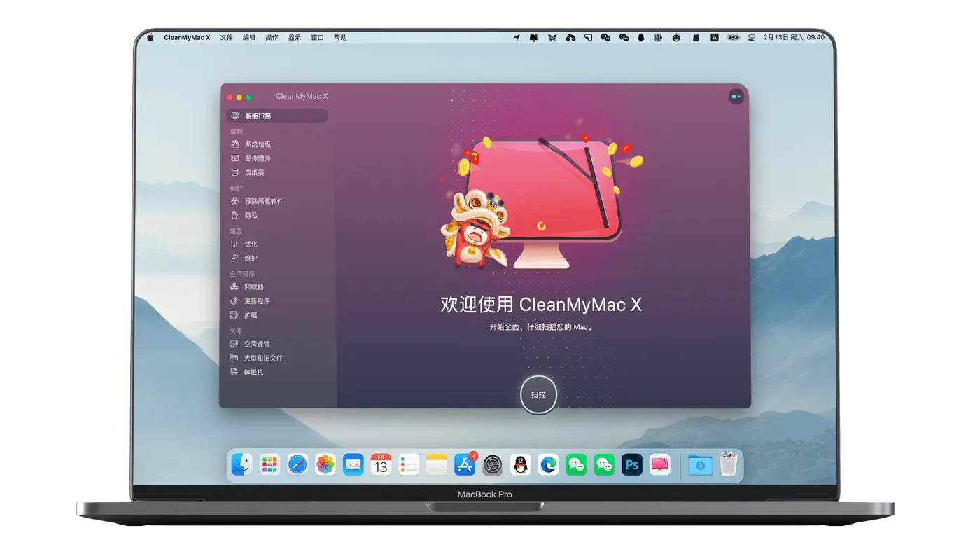Open App Store from the Dock
The width and height of the screenshot is (980, 554).
[x=465, y=464]
